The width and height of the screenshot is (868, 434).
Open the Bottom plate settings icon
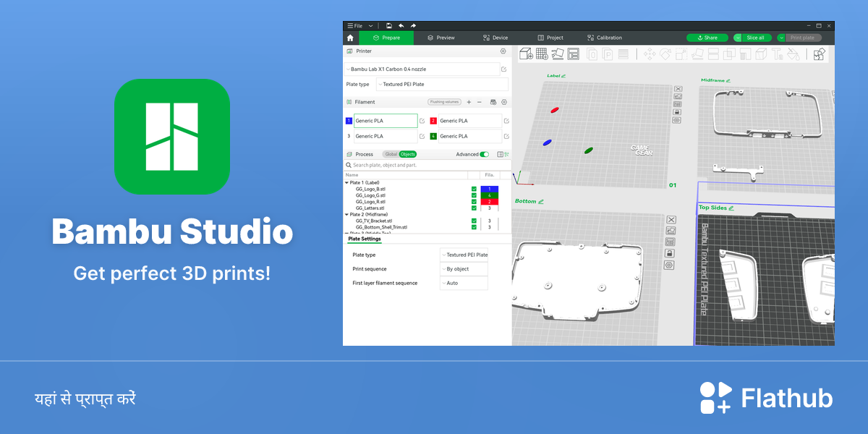669,265
